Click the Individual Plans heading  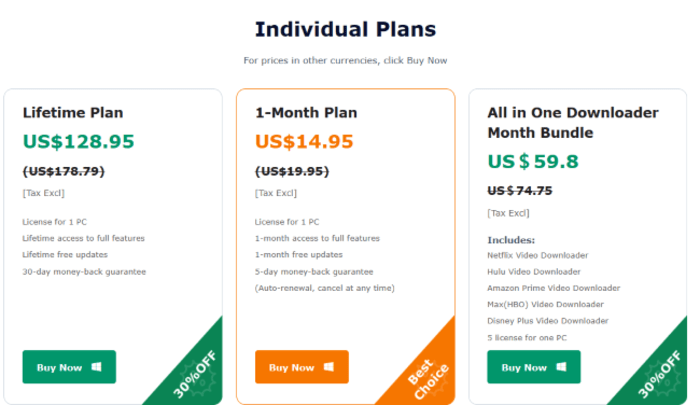coord(345,29)
